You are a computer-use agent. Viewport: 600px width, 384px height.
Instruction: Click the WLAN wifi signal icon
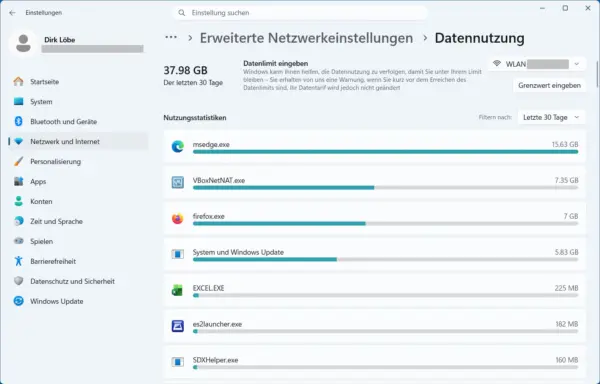click(497, 63)
